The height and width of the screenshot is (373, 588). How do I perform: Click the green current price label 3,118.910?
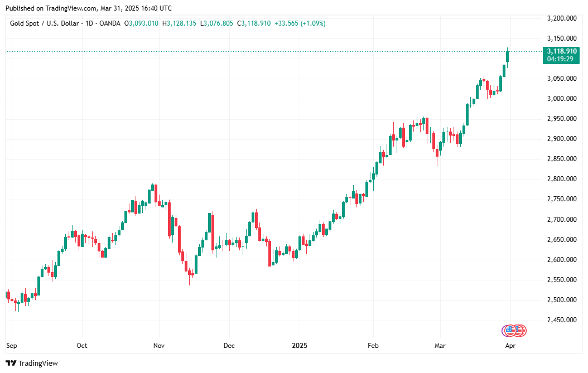[562, 51]
